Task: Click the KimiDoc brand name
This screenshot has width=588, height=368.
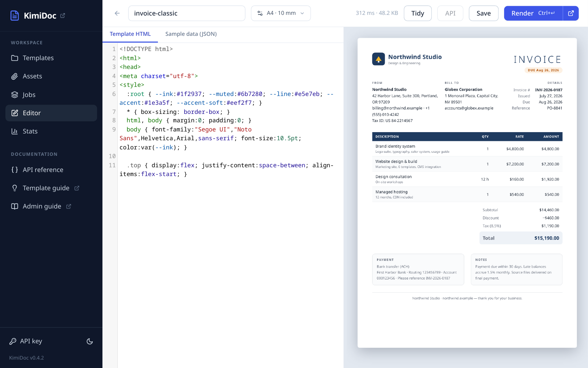Action: [40, 16]
